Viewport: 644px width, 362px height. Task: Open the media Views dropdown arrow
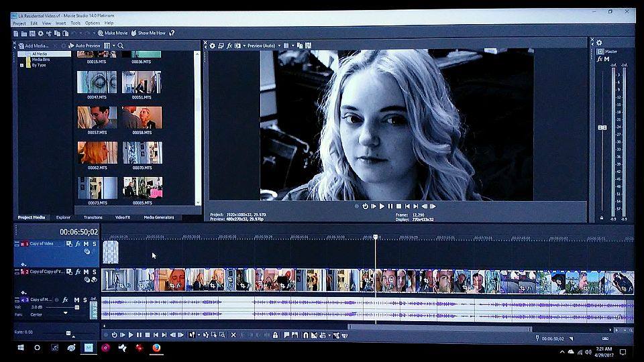point(114,46)
